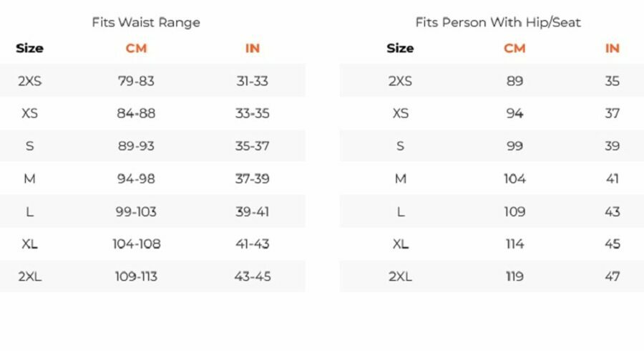Select the 2XS row in waist table
This screenshot has height=351, width=644.
tap(153, 80)
